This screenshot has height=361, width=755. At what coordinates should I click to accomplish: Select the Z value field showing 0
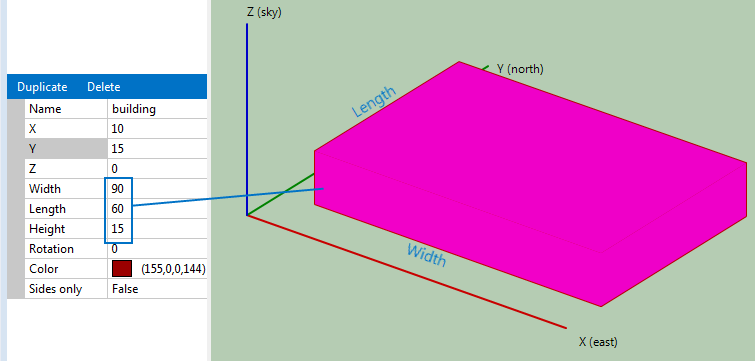[x=157, y=168]
